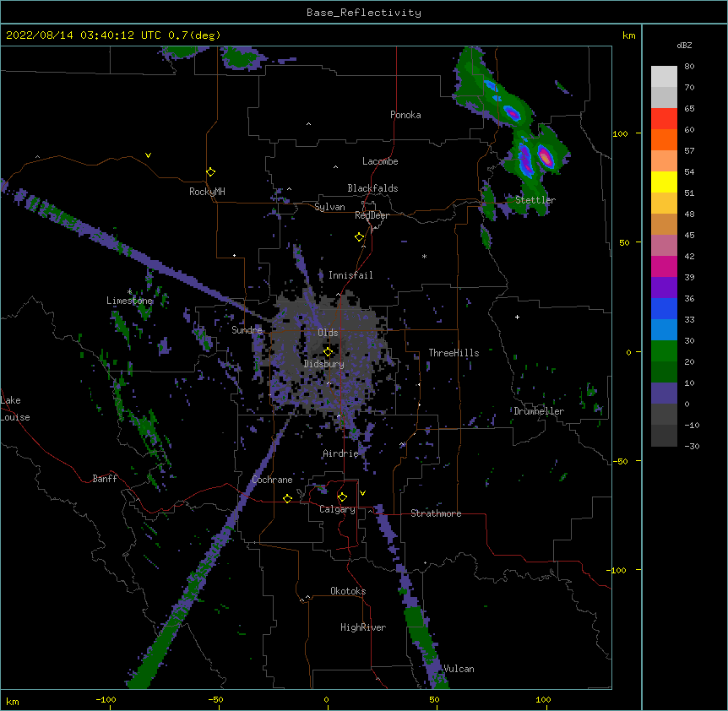Viewport: 728px width, 711px height.
Task: Click the Stettler town label
Action: click(535, 200)
